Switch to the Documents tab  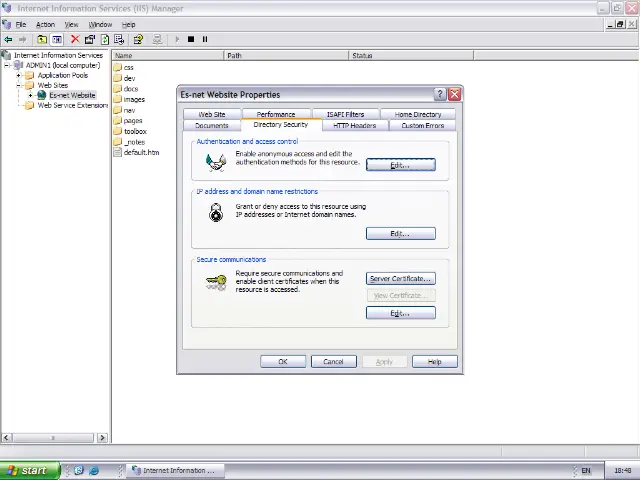click(x=212, y=125)
